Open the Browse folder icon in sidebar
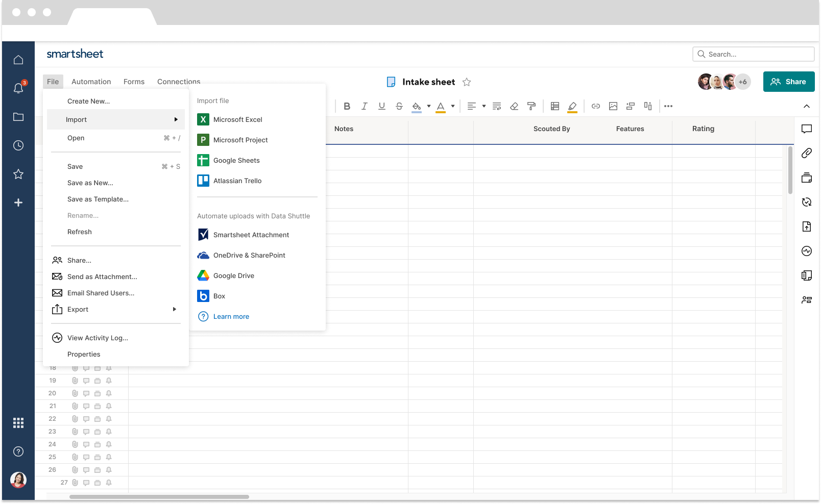The width and height of the screenshot is (821, 504). (18, 117)
